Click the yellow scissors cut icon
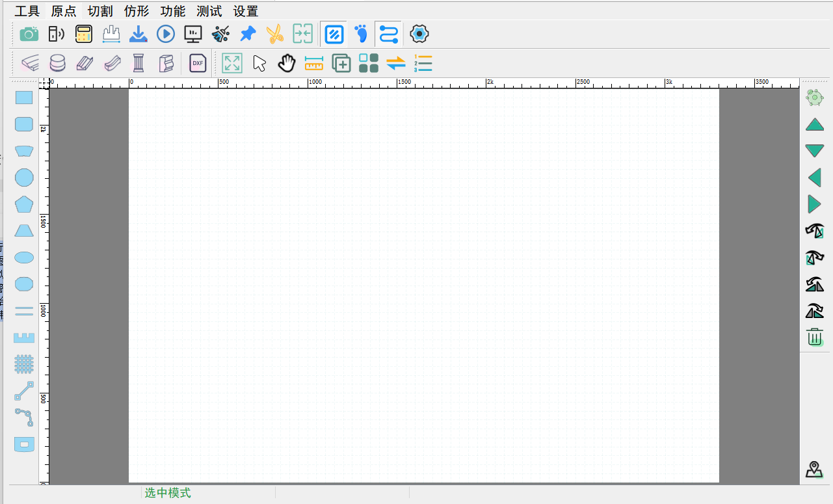 pyautogui.click(x=275, y=34)
